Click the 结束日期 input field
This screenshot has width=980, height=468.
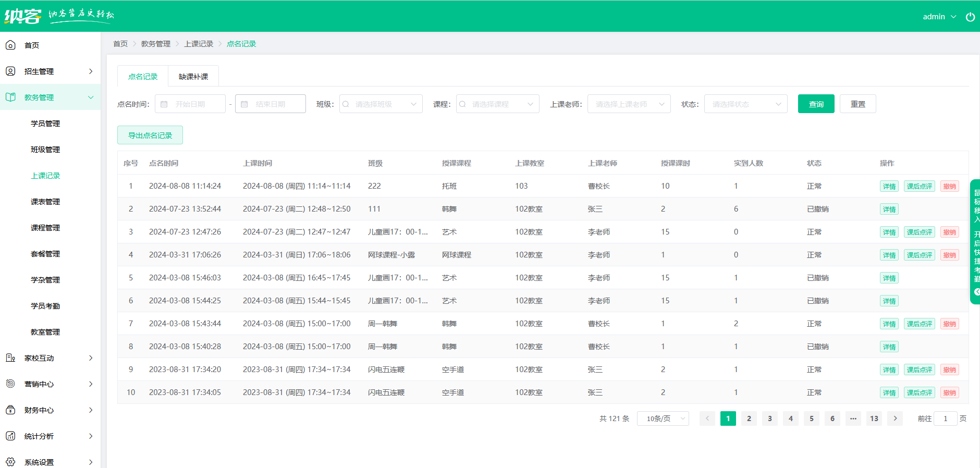click(271, 104)
